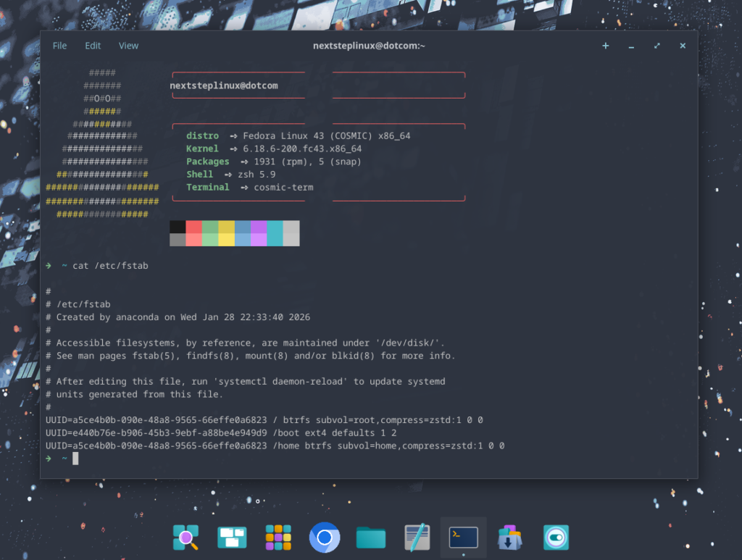Image resolution: width=742 pixels, height=560 pixels.
Task: Open the File menu
Action: click(59, 46)
